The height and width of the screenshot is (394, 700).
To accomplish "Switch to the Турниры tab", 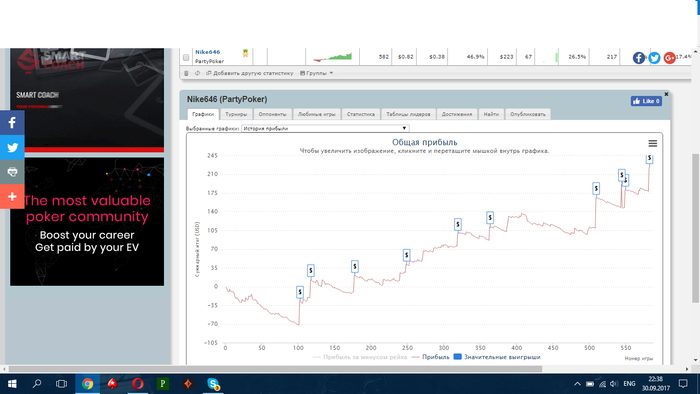I will click(236, 114).
